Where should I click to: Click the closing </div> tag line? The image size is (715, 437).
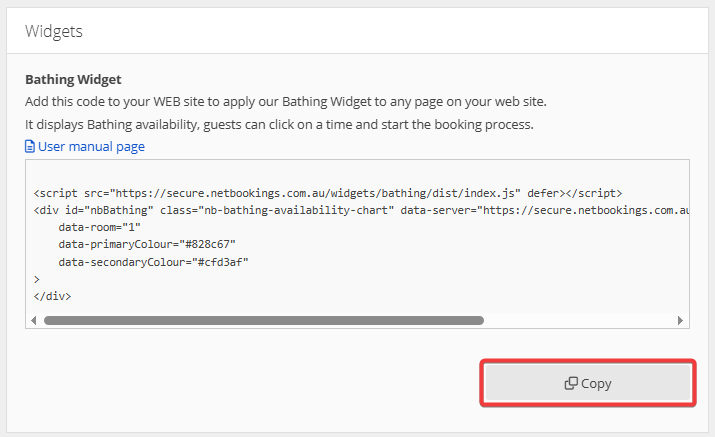tap(52, 296)
